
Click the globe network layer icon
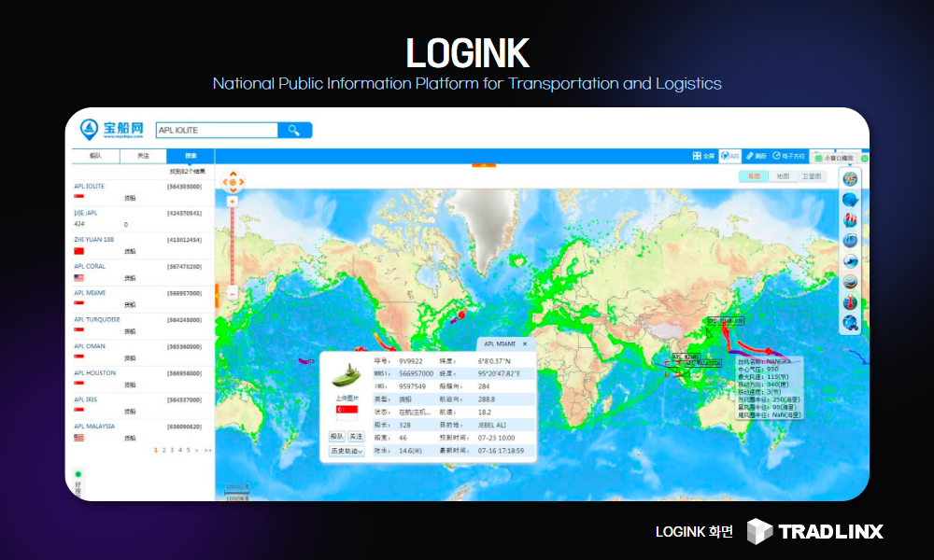coord(850,323)
